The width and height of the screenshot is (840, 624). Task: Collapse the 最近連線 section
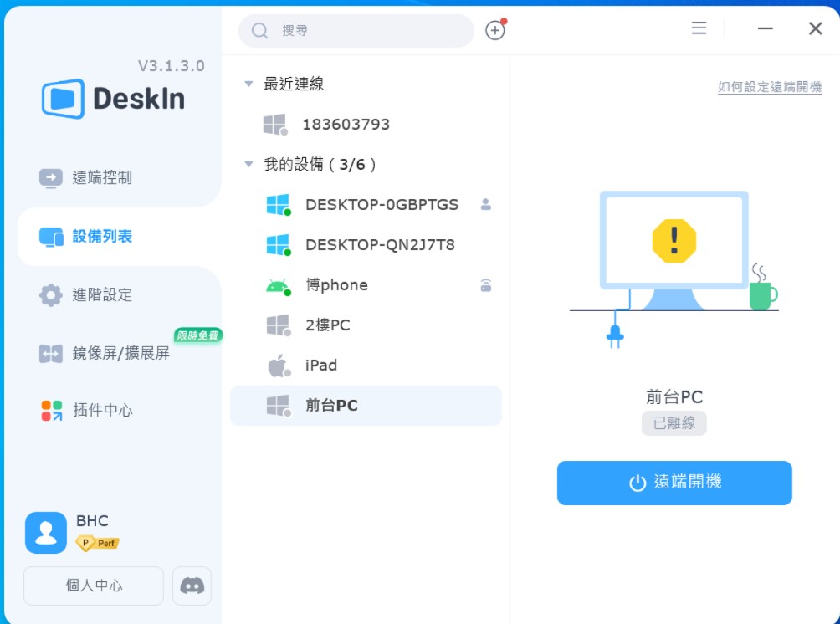[x=248, y=84]
